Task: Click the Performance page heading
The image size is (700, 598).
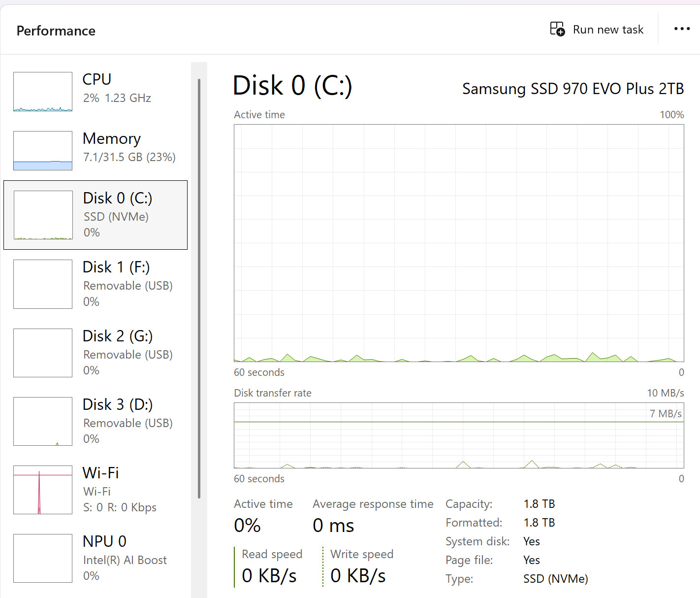Action: [56, 31]
